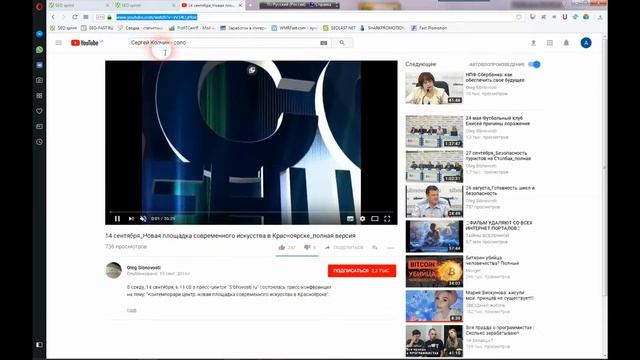Screen dimensions: 640x360
Task: Switch to theater mode
Action: coord(375,219)
